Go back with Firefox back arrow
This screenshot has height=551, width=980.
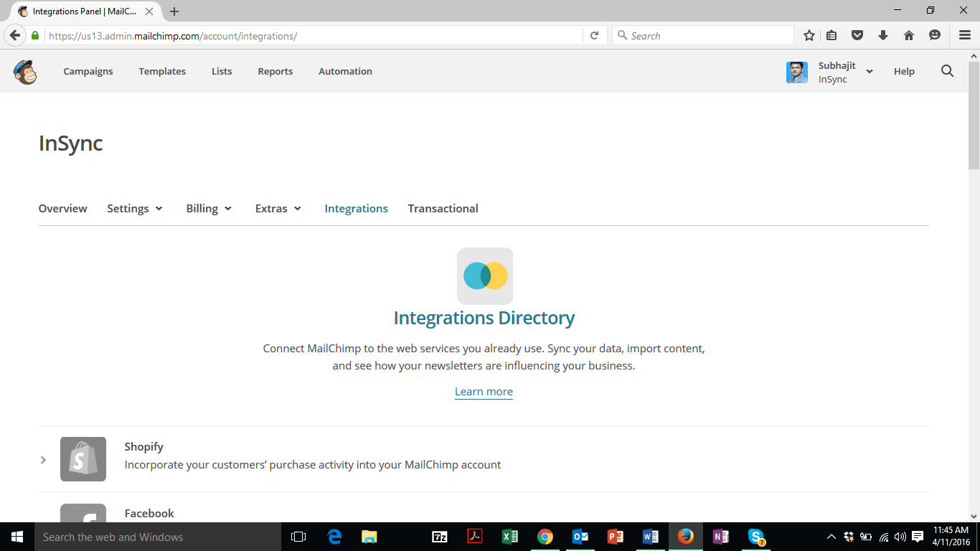(x=15, y=35)
